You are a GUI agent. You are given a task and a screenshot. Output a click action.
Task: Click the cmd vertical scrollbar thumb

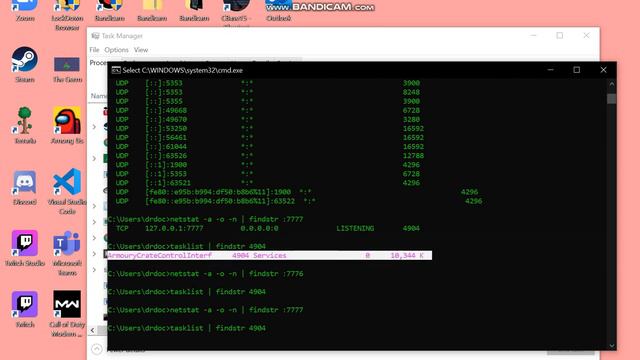point(611,99)
